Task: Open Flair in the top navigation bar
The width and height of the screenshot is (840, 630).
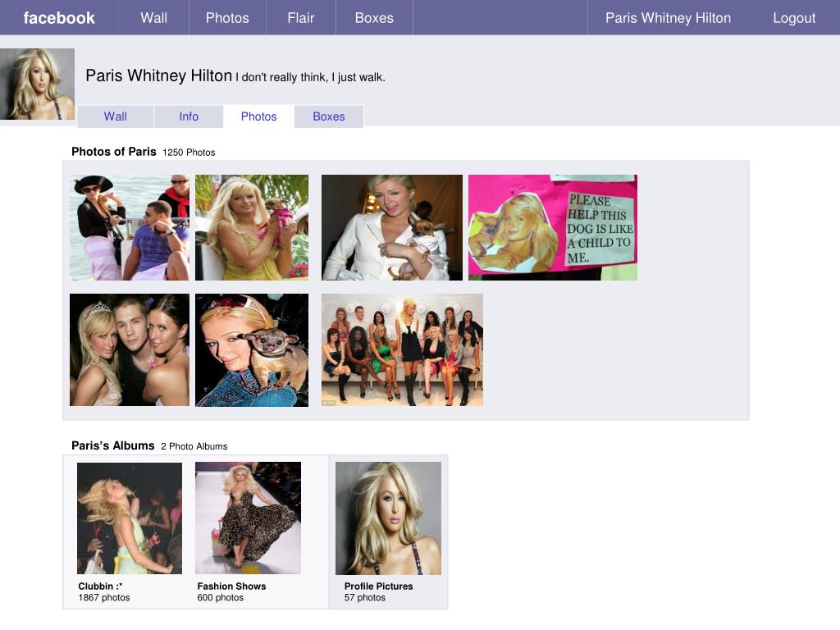Action: 300,18
